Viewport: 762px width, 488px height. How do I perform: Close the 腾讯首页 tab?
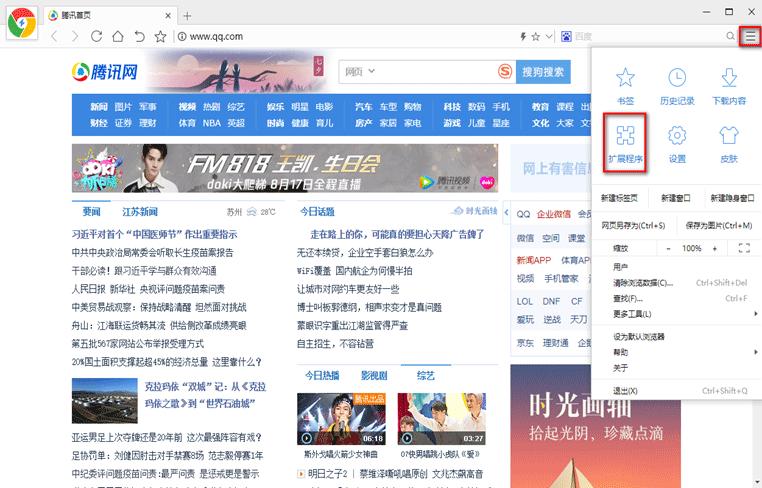tap(168, 16)
